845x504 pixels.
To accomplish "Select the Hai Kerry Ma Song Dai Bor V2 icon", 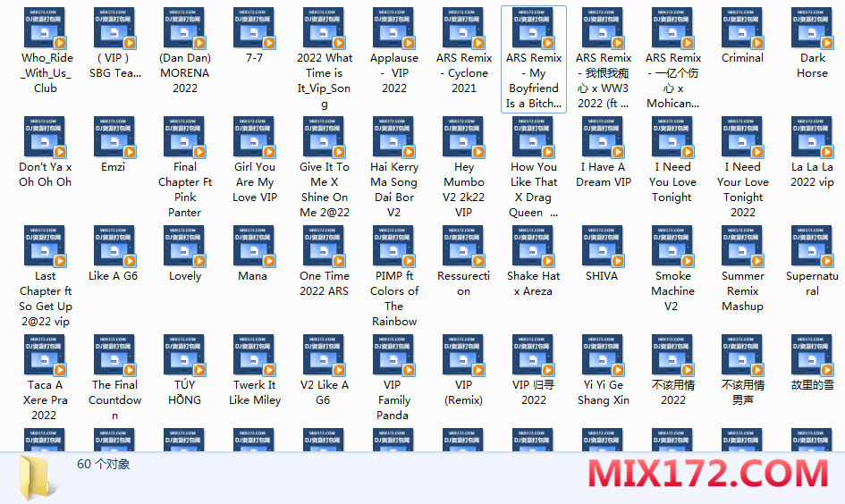I will pos(393,138).
